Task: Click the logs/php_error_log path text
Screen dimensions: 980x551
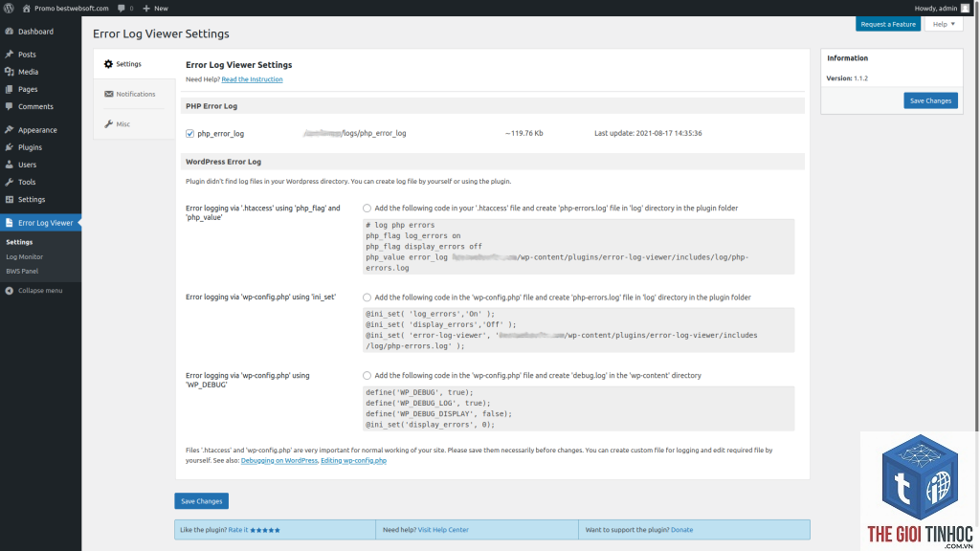Action: point(355,133)
